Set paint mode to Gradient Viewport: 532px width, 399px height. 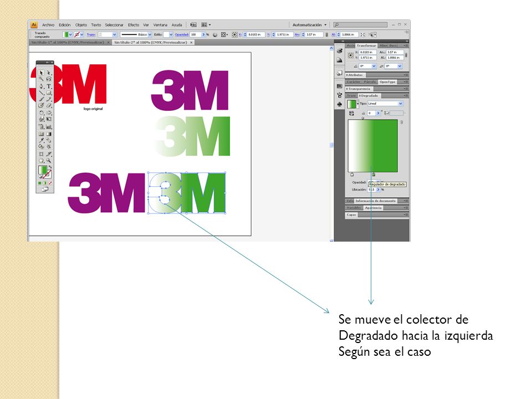click(45, 183)
